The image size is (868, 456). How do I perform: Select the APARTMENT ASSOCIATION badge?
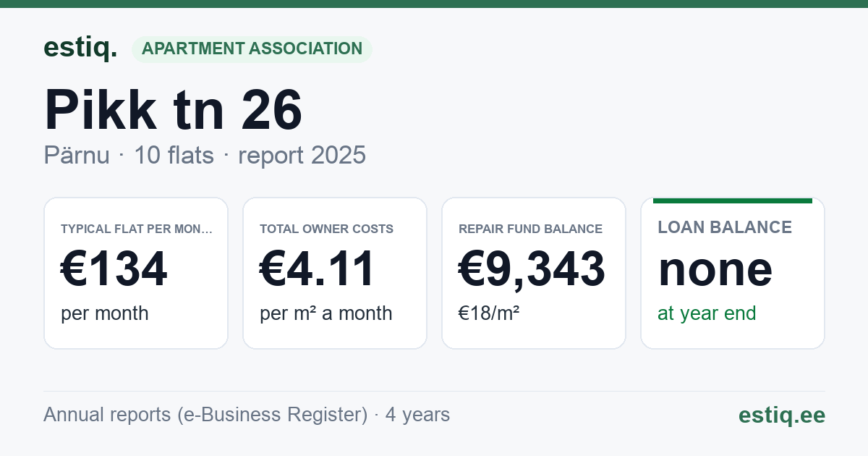tap(252, 49)
